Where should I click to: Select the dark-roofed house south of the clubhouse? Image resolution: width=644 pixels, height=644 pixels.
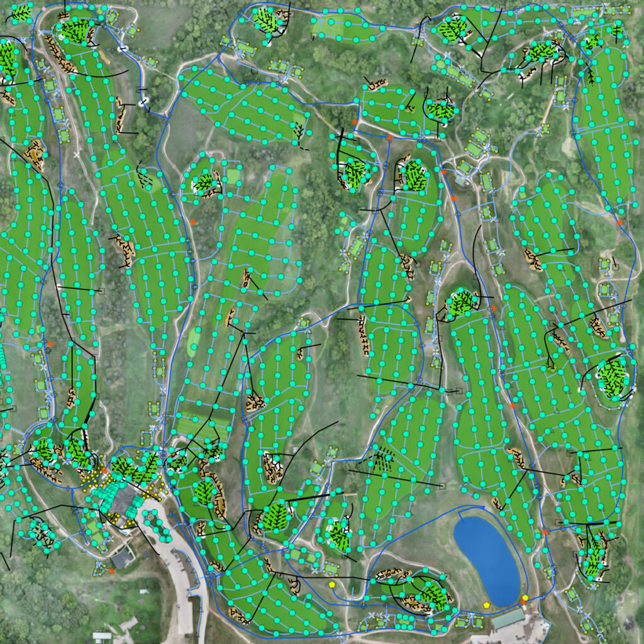[x=123, y=557]
